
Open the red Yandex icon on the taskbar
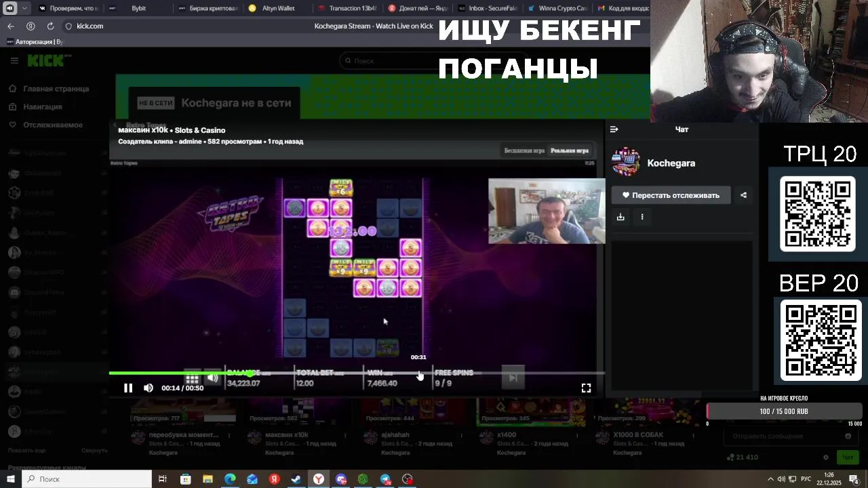(x=274, y=479)
